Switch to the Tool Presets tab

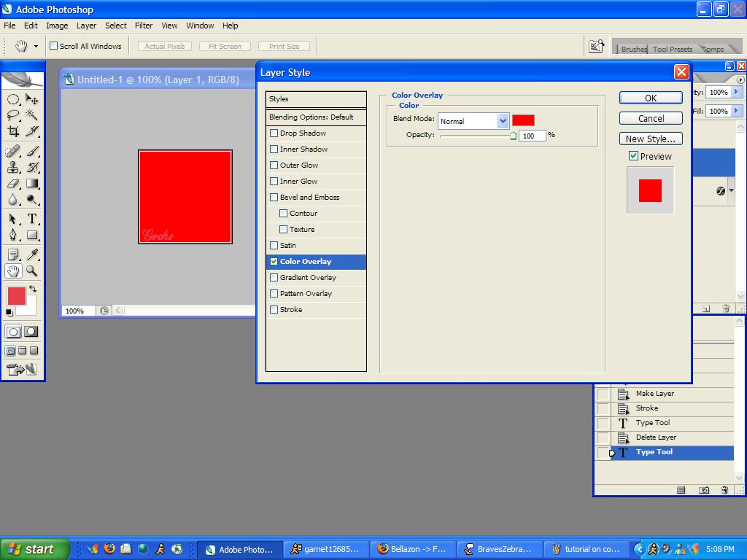[x=672, y=49]
